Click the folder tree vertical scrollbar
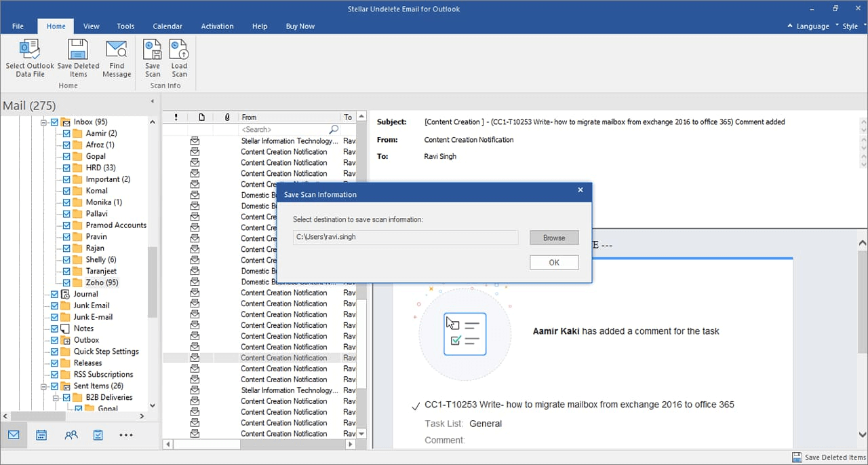Viewport: 868px width, 465px height. pos(153,282)
